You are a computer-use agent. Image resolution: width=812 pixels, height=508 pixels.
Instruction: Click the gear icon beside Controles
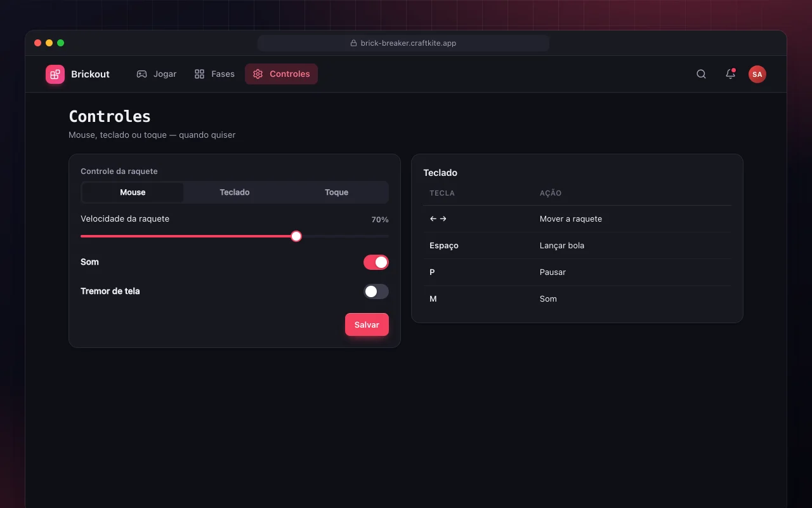(258, 74)
